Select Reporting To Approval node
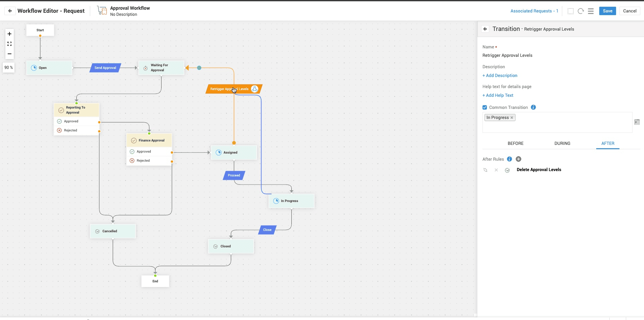644x320 pixels. coord(76,110)
